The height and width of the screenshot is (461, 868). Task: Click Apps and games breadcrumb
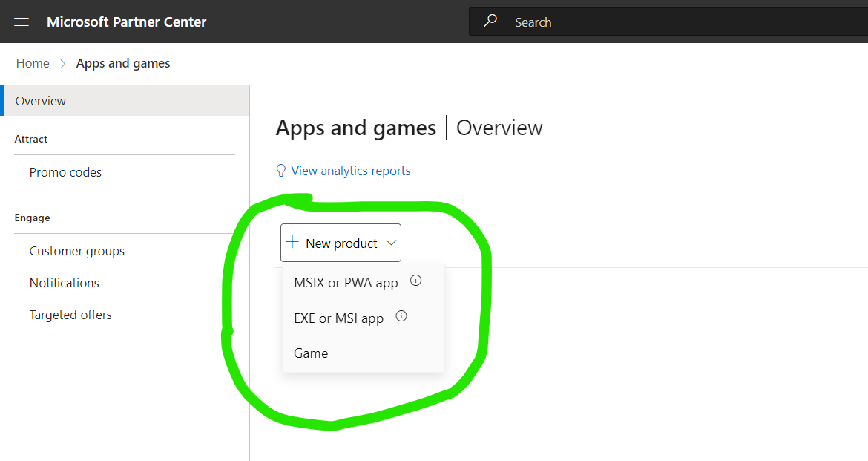pyautogui.click(x=123, y=64)
